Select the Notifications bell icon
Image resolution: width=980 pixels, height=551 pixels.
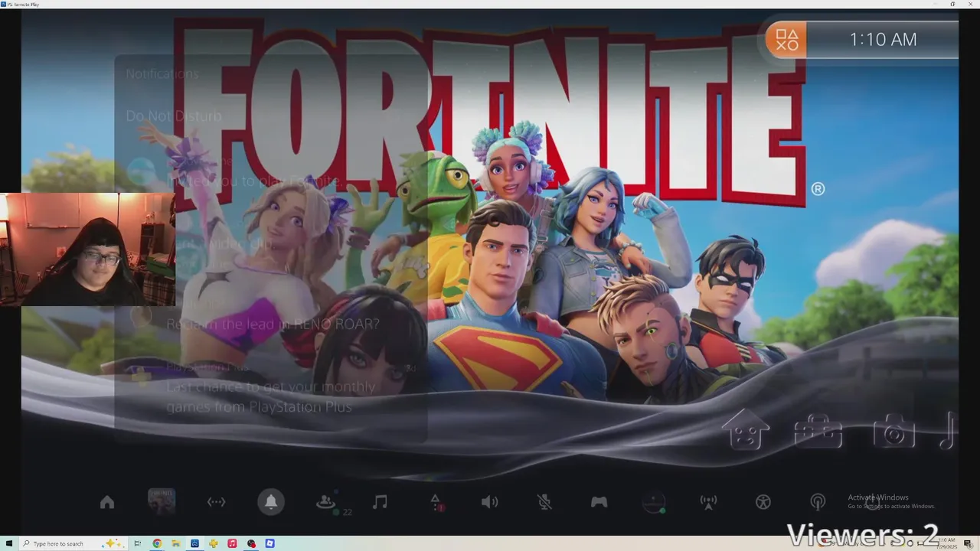tap(270, 502)
